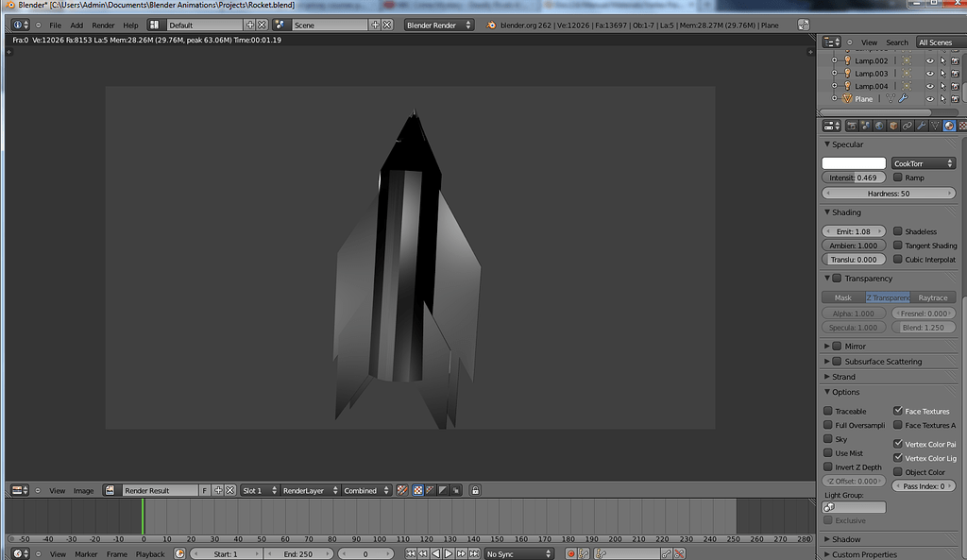Viewport: 967px width, 560px height.
Task: Jump to the end frame
Action: (x=474, y=553)
